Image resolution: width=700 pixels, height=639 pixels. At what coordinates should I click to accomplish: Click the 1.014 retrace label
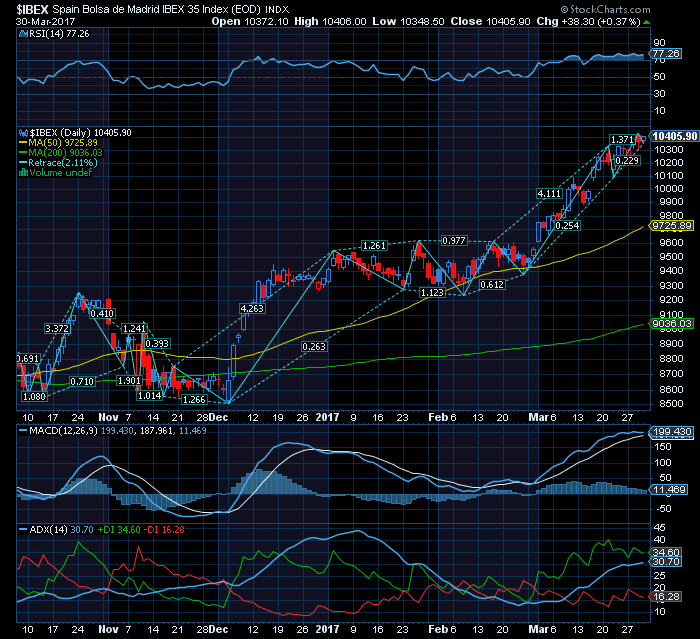click(x=150, y=396)
